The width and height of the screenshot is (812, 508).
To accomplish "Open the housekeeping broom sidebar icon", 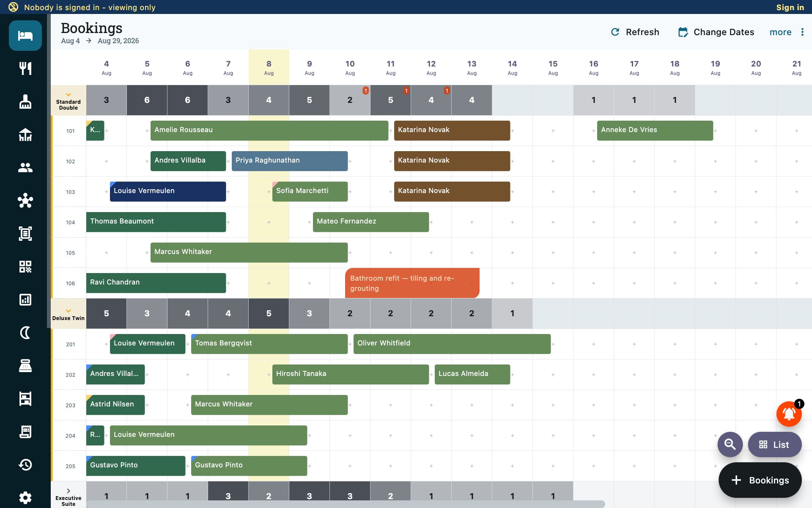I will pyautogui.click(x=25, y=102).
